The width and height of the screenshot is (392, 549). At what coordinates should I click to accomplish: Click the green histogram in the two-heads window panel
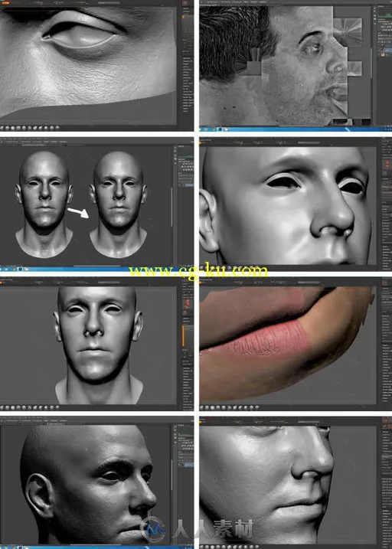(185, 155)
